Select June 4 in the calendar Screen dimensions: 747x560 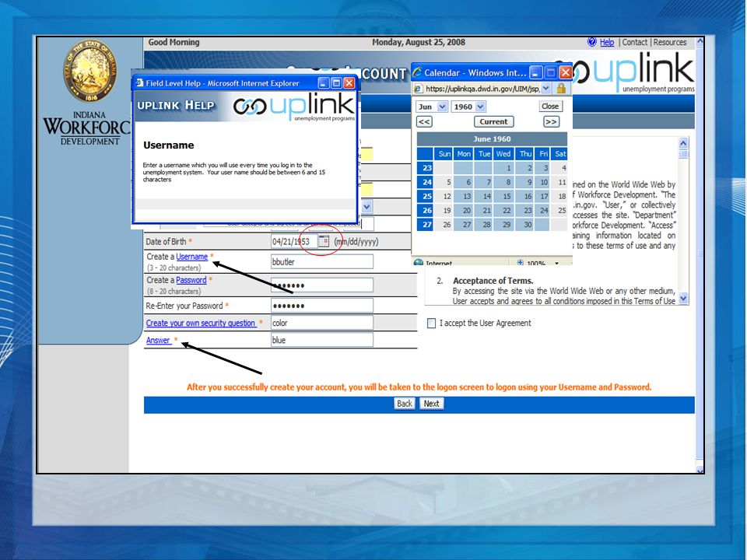tap(559, 168)
